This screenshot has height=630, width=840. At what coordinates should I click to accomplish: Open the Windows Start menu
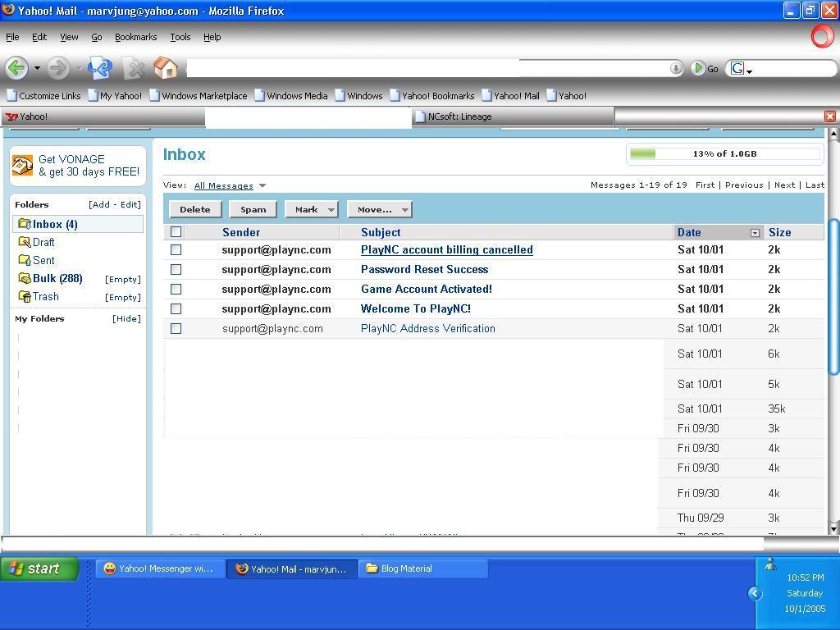point(39,568)
